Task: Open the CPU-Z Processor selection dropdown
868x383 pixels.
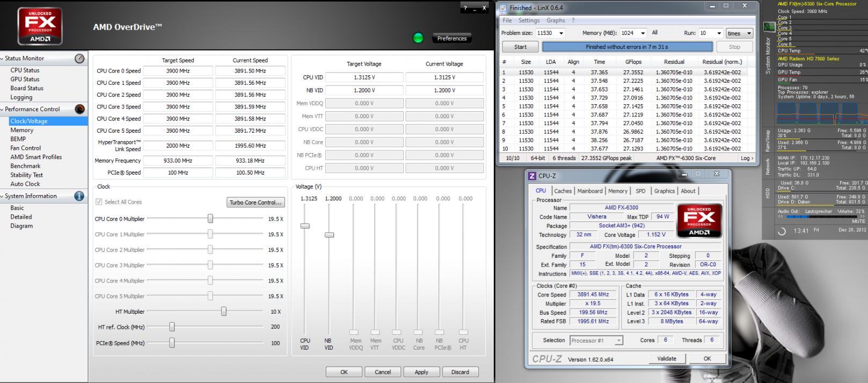Action: pos(619,341)
